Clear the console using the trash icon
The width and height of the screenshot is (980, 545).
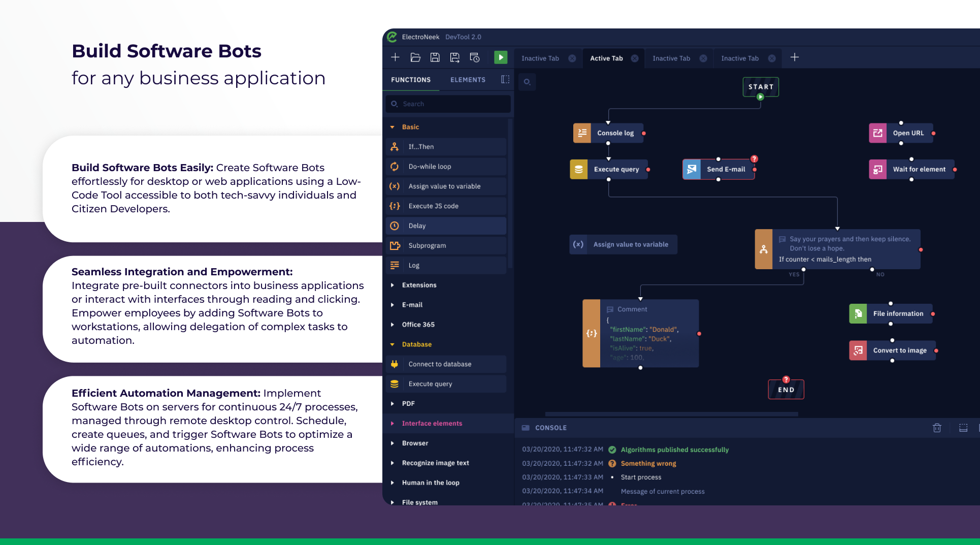pyautogui.click(x=937, y=428)
